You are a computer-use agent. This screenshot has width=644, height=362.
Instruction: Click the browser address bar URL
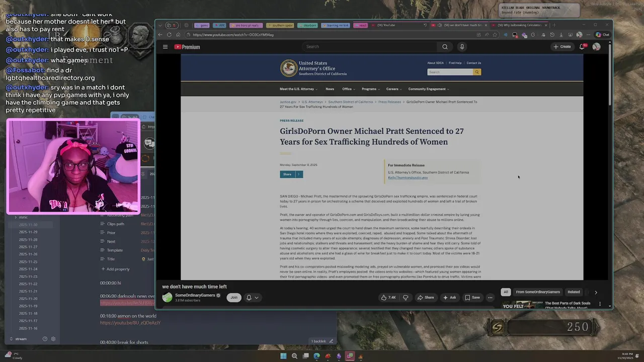tap(233, 35)
